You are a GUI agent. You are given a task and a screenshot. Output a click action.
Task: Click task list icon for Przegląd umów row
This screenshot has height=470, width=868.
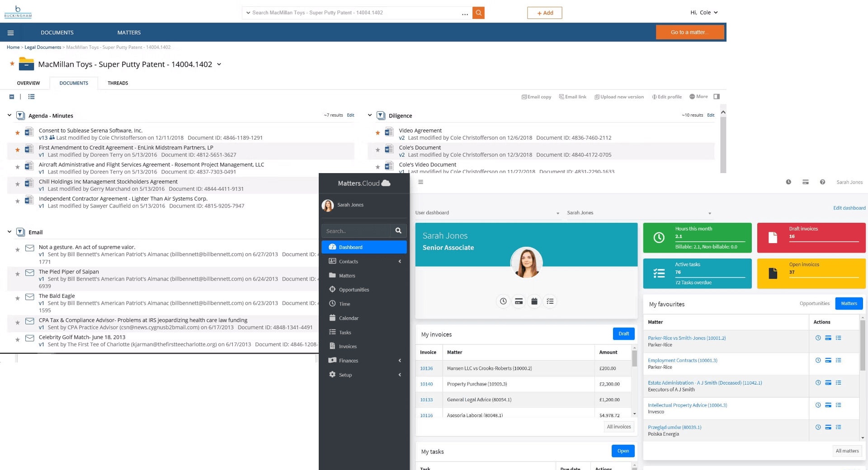[838, 427]
